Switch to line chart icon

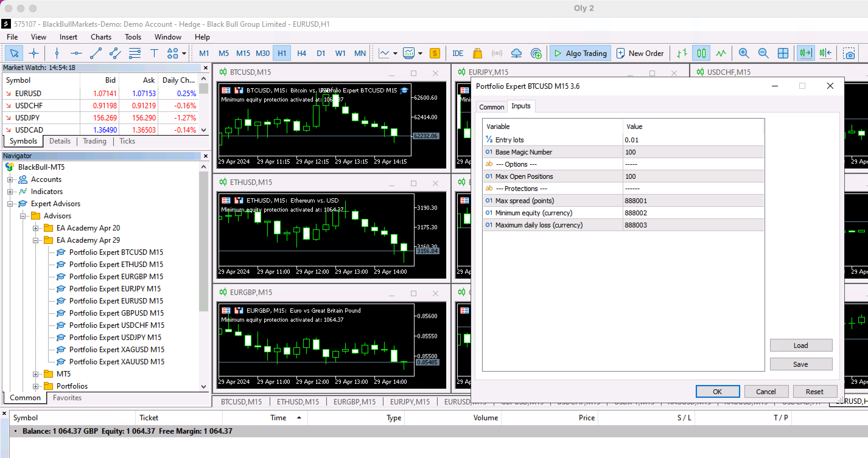tap(721, 53)
